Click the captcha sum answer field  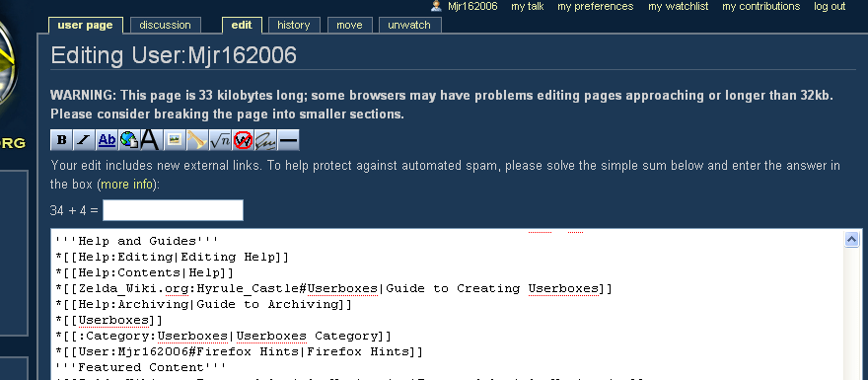click(x=173, y=210)
